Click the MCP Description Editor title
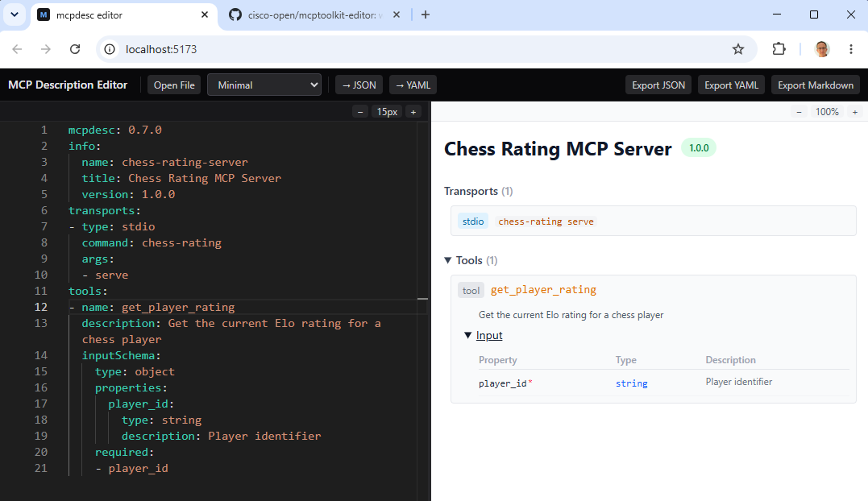Viewport: 868px width, 501px height. tap(68, 85)
